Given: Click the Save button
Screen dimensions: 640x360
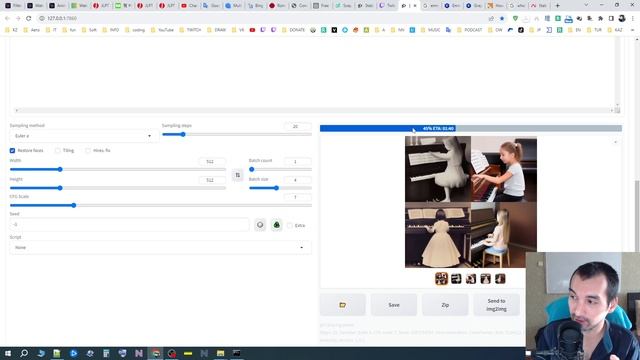Looking at the screenshot, I should click(394, 305).
